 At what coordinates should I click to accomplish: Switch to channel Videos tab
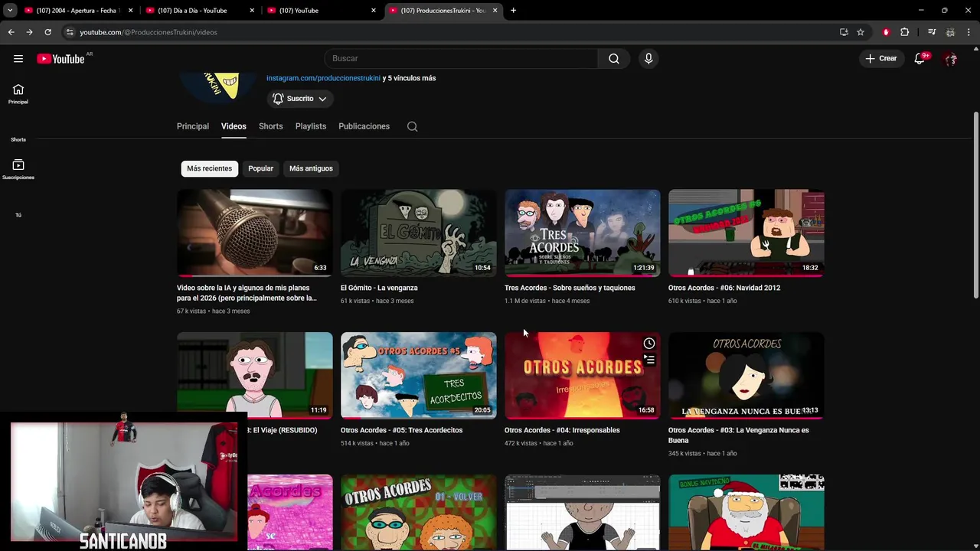pos(234,126)
